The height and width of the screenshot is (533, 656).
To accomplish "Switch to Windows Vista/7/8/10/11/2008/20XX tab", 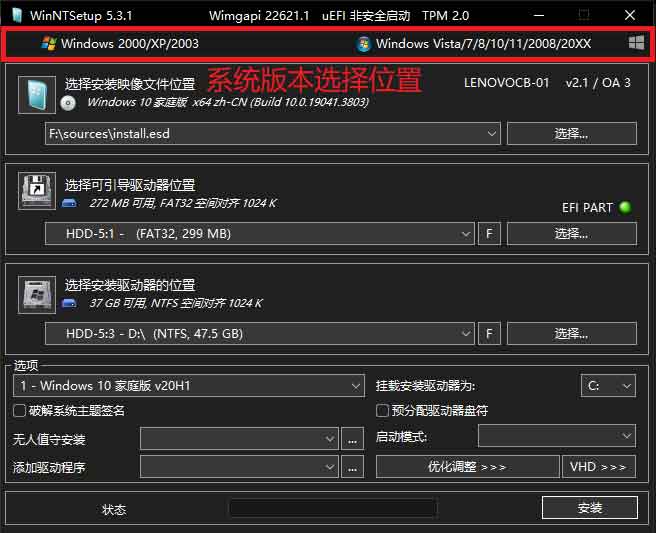I will point(473,44).
